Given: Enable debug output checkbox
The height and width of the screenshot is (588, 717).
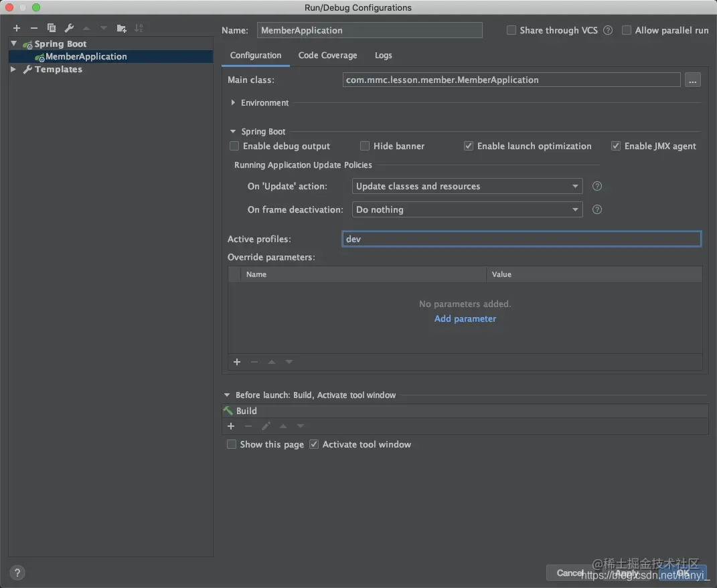Looking at the screenshot, I should 234,146.
